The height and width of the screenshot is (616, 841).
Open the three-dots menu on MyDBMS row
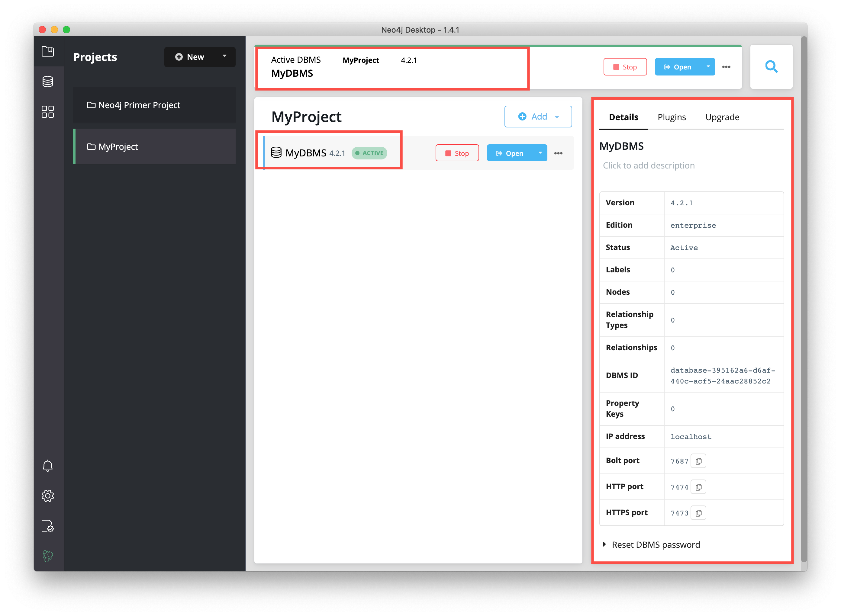click(558, 153)
